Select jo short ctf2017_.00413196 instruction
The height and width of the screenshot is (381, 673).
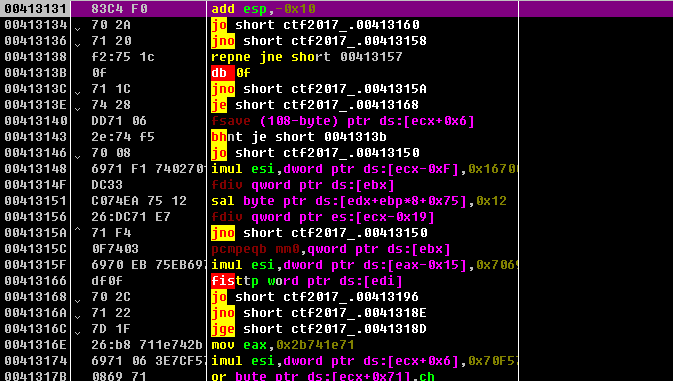315,297
